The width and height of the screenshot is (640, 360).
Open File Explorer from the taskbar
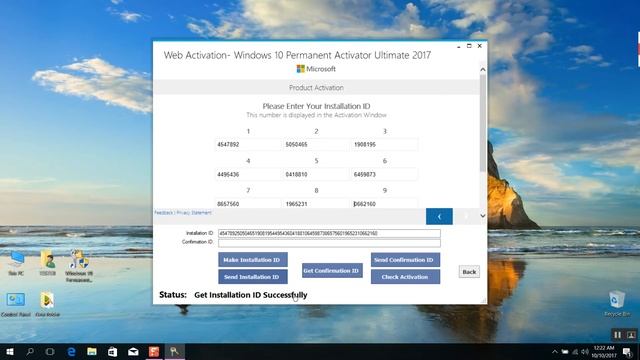pyautogui.click(x=92, y=351)
